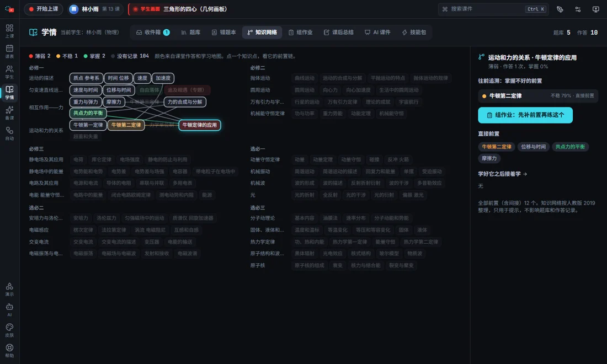Select 加速度 node
This screenshot has height=364, width=607.
click(163, 78)
